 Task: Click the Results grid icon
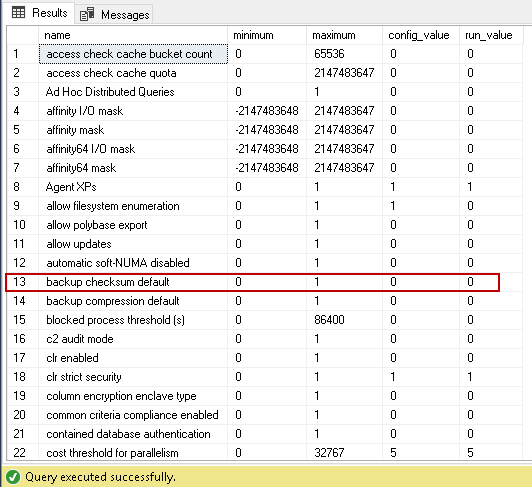18,13
